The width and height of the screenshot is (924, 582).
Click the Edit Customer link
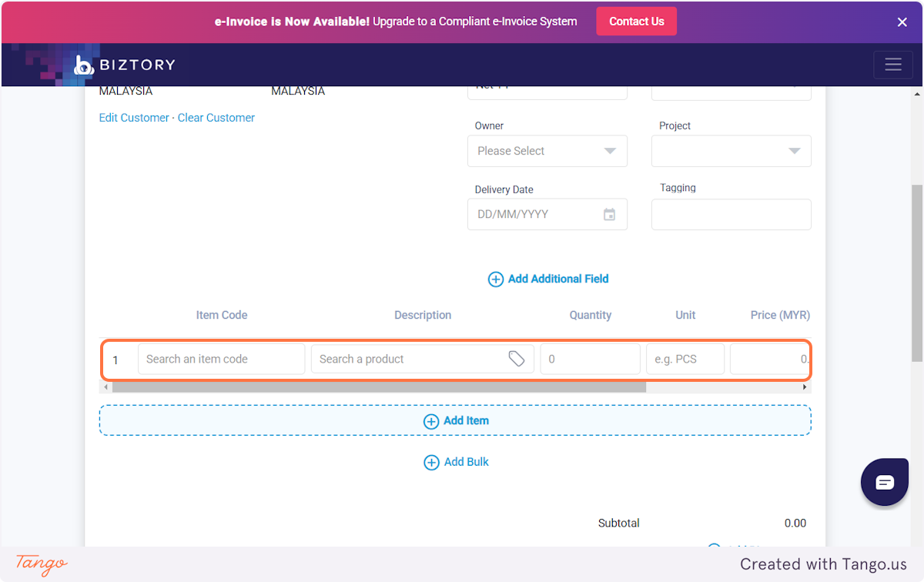tap(134, 118)
